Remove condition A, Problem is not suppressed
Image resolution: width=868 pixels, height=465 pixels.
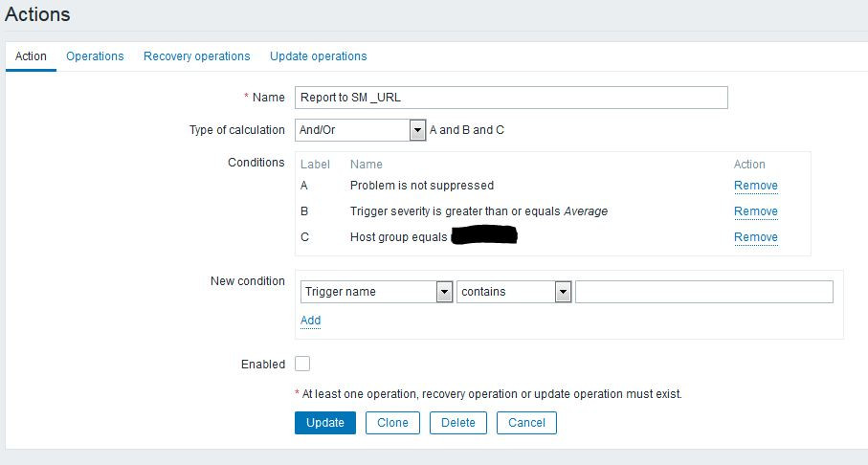pos(755,186)
